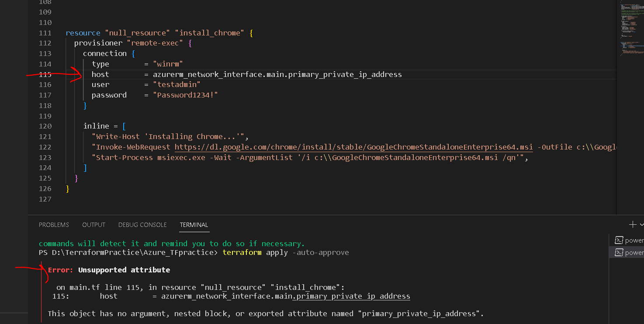Click the green "commands will detect it" terminal line
The width and height of the screenshot is (644, 324).
pos(172,244)
